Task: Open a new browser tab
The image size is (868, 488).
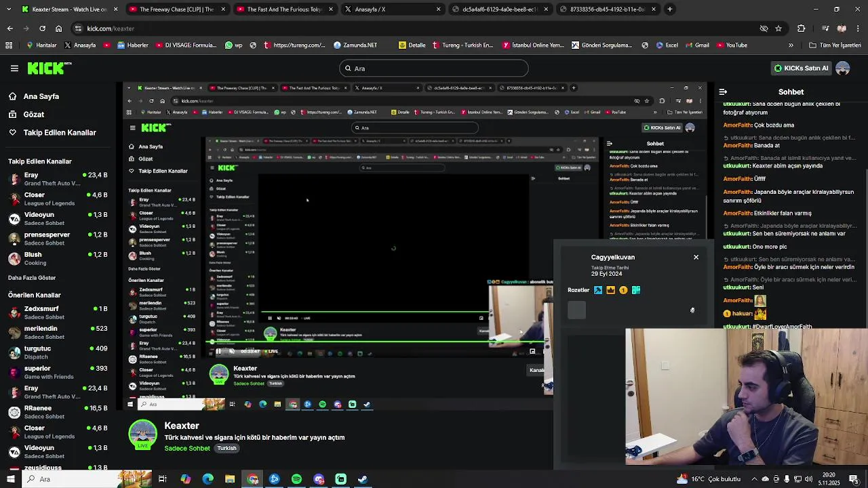Action: click(x=670, y=9)
